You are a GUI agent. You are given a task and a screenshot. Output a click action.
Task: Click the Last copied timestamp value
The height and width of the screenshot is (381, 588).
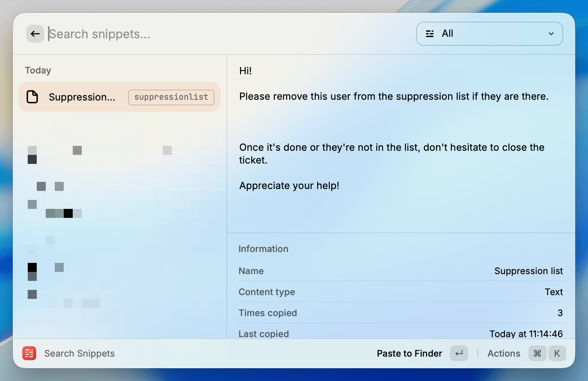526,333
